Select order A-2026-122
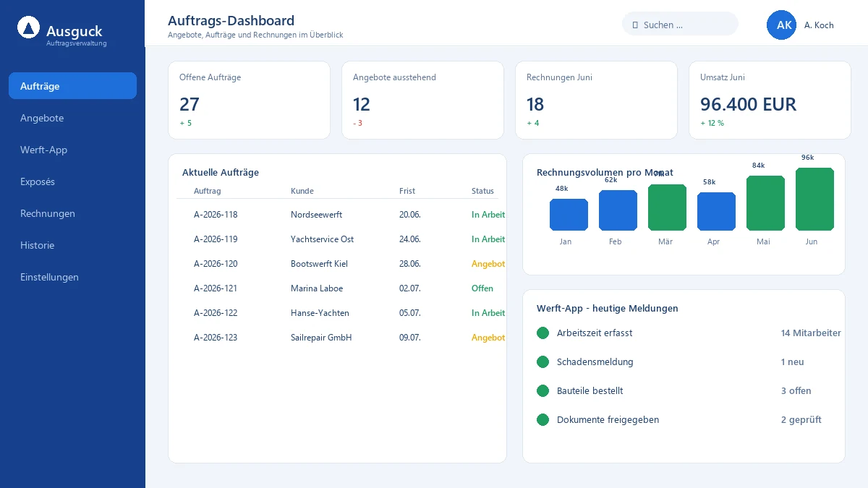This screenshot has height=488, width=868. [x=216, y=313]
